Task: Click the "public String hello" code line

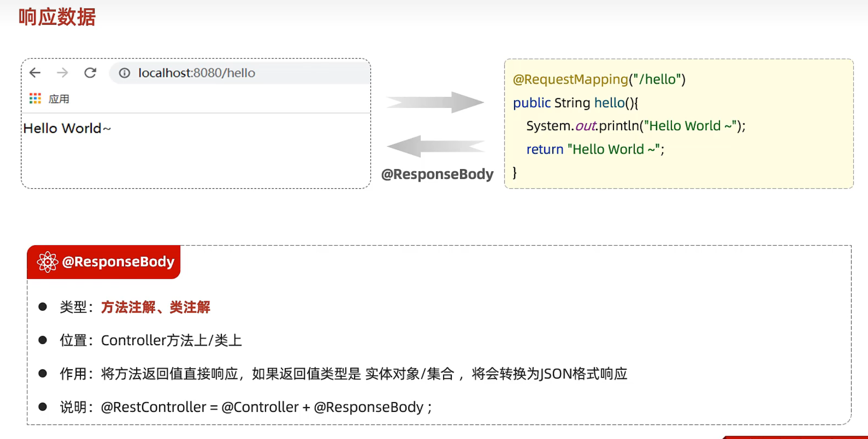Action: 575,103
